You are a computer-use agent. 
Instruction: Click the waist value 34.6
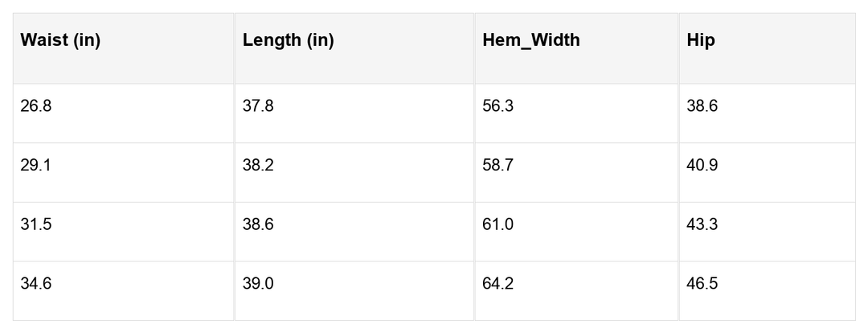(36, 284)
